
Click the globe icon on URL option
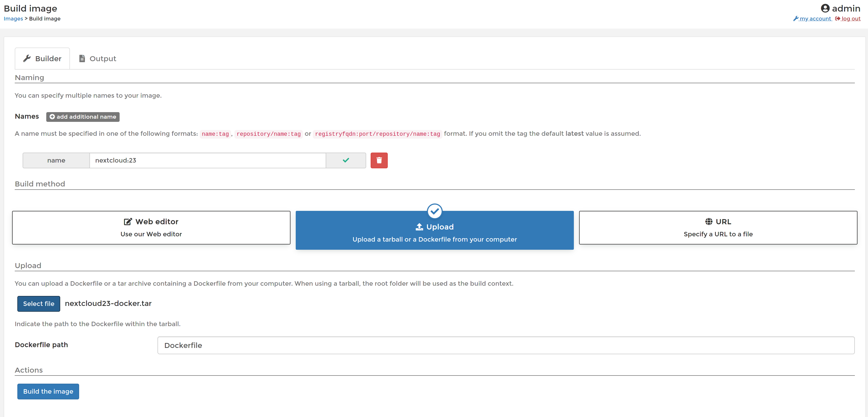click(x=709, y=221)
